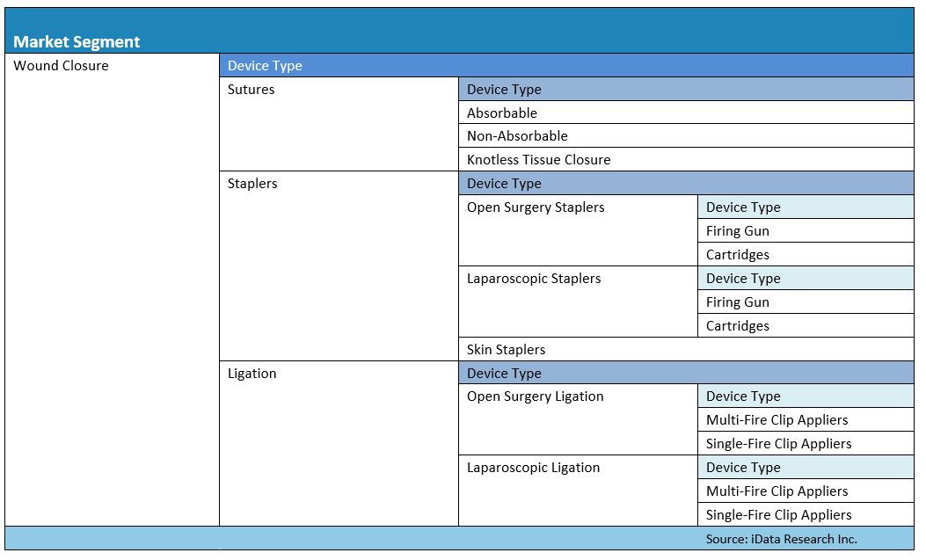
Task: Click Firing Gun under Open Surgery Staplers
Action: [x=806, y=230]
